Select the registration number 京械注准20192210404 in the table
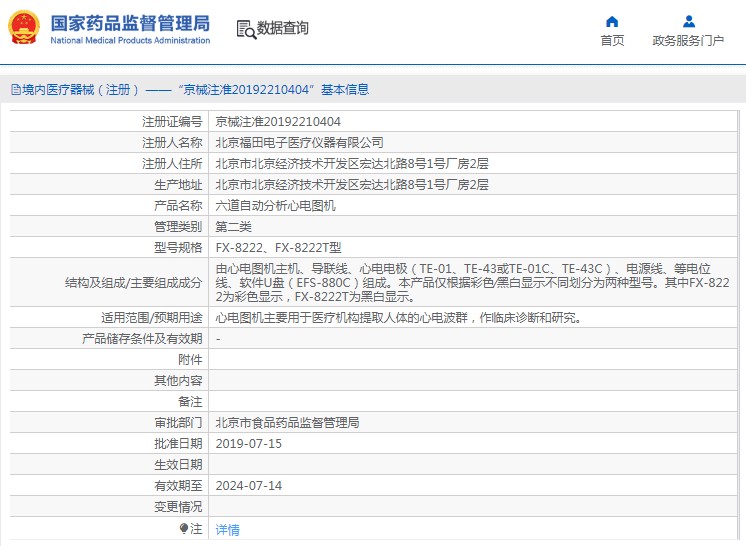This screenshot has height=546, width=746. (271, 121)
